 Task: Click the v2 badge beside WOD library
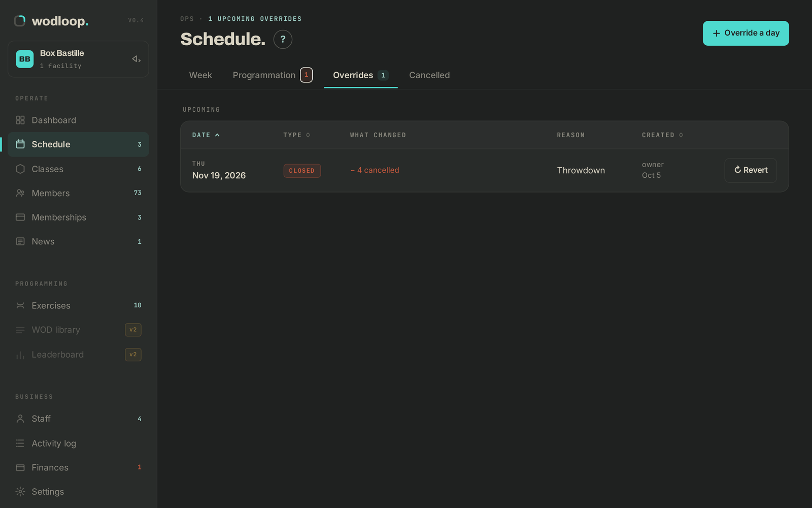(x=133, y=330)
